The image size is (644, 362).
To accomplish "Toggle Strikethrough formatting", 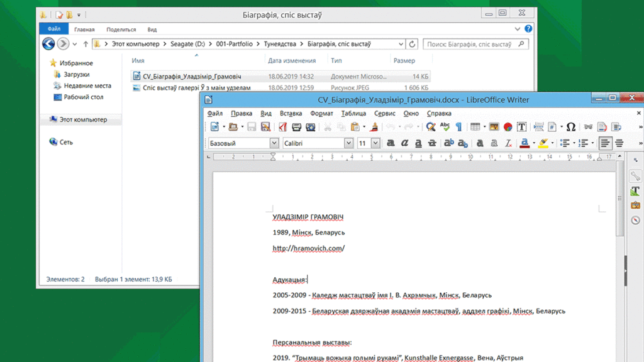I will [x=432, y=143].
